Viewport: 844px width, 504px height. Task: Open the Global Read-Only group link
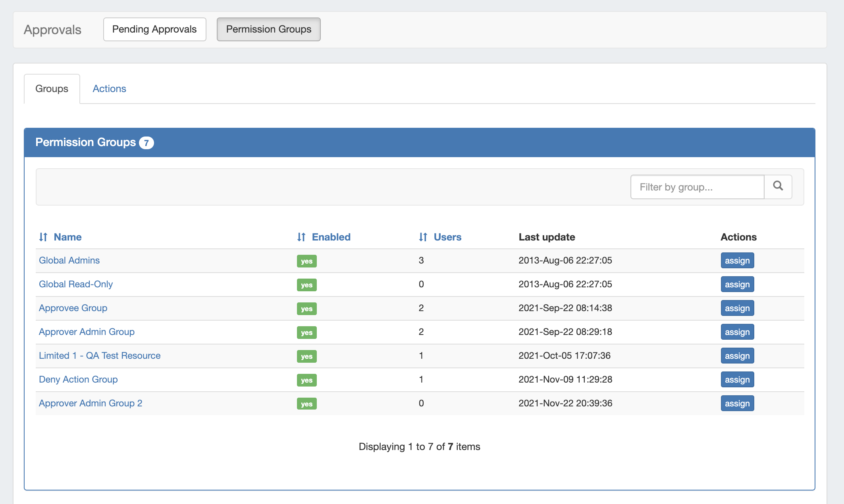pos(76,284)
